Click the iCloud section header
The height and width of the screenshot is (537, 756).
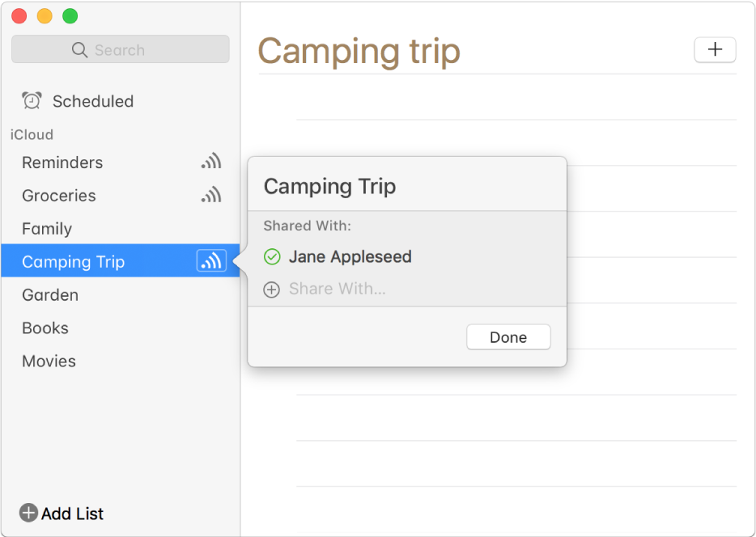(x=32, y=134)
